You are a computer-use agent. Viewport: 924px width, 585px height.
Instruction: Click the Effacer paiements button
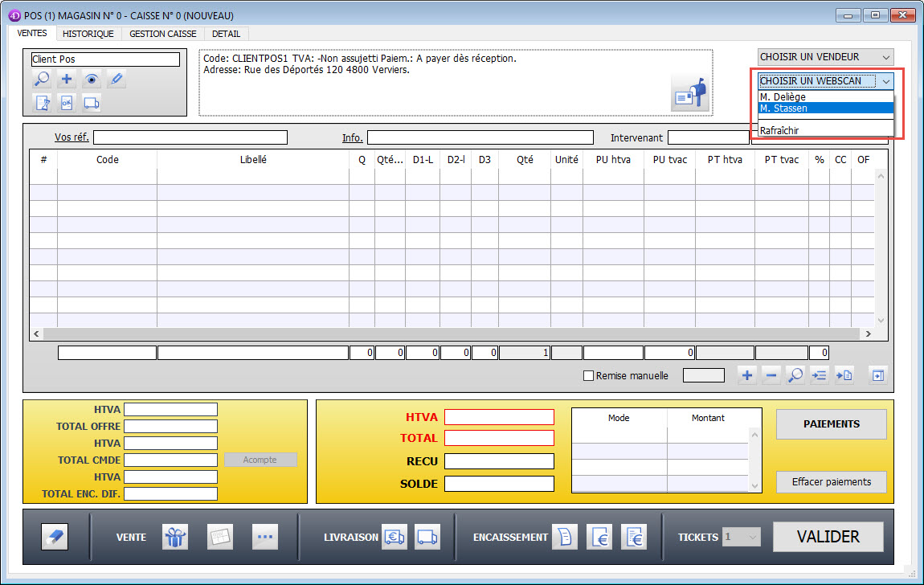(x=831, y=482)
